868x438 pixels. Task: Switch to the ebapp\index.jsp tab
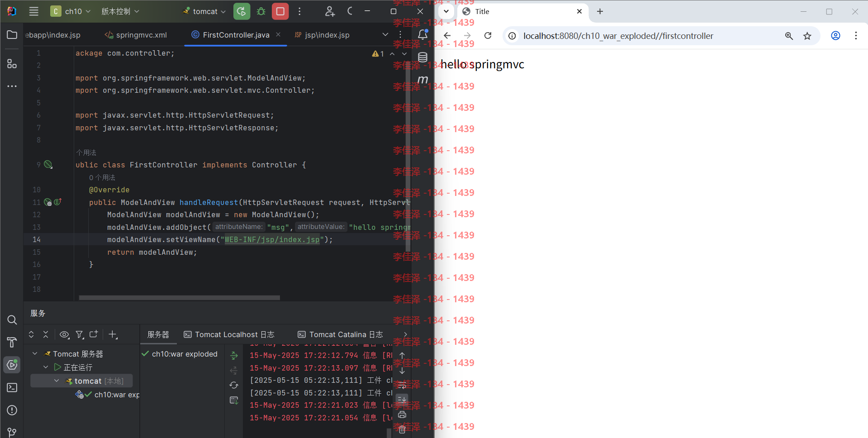click(53, 35)
